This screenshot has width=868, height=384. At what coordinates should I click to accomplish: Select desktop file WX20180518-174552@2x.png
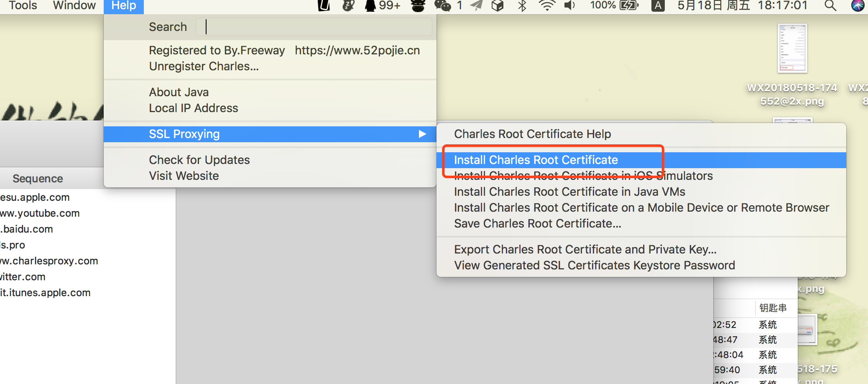[x=792, y=65]
